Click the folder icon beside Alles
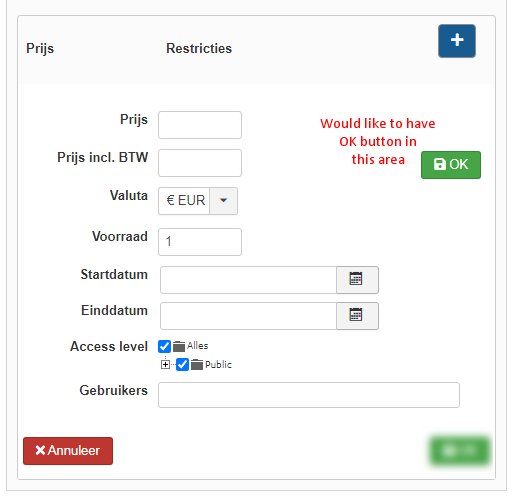Screen dimensions: 514x498 point(179,347)
